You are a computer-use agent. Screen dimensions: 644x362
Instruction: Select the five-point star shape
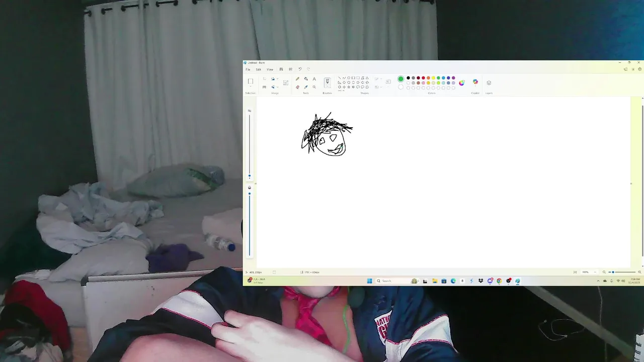click(x=349, y=87)
